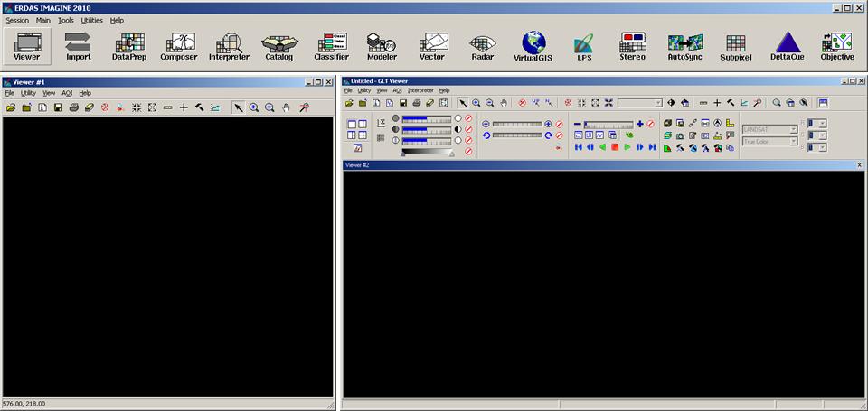The width and height of the screenshot is (868, 411).
Task: Choose four-pane grid layout in GLT Viewer
Action: (362, 135)
